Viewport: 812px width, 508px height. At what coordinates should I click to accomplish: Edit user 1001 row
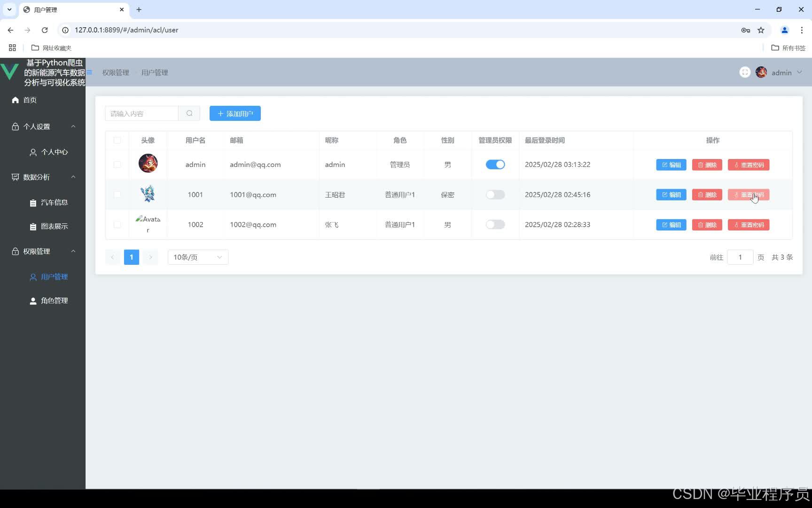click(671, 195)
